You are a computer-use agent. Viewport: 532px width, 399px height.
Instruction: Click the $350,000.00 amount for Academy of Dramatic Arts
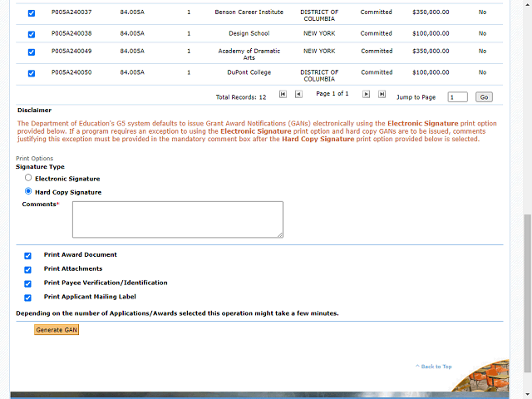(x=431, y=52)
